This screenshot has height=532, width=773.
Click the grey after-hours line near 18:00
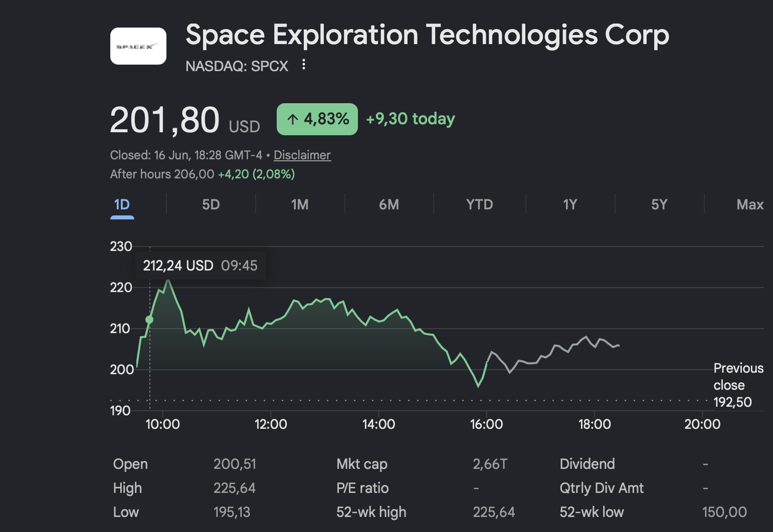595,346
